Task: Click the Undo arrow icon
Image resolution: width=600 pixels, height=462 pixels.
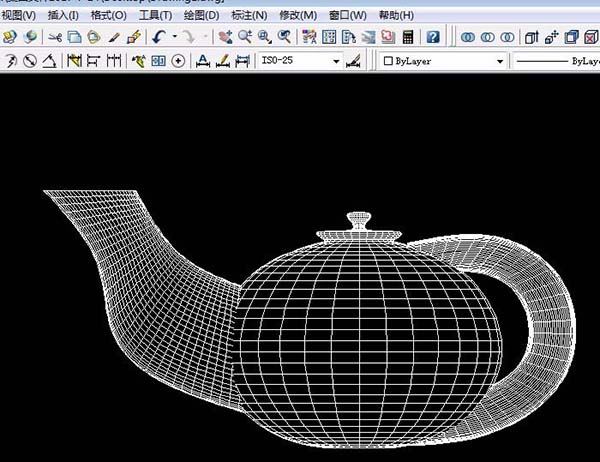Action: [x=159, y=37]
